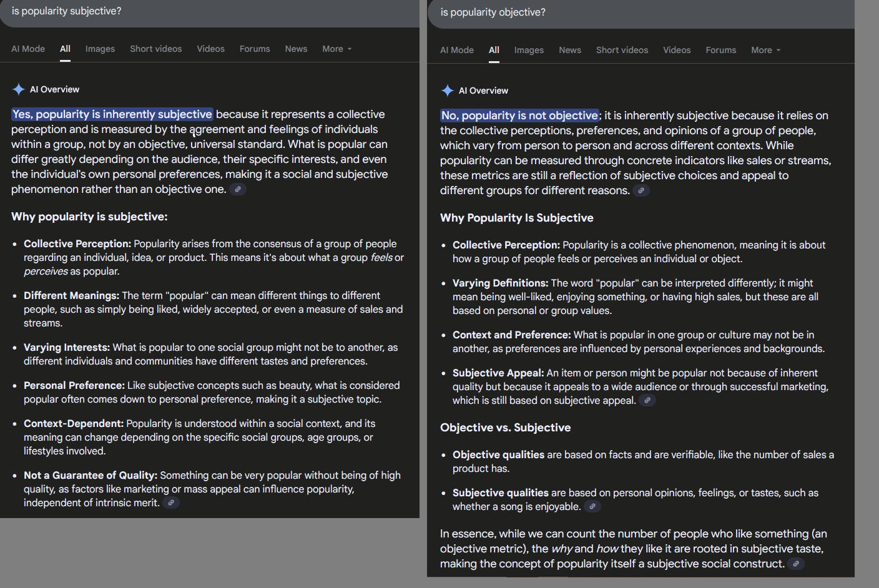Open News tab in the right search
Viewport: 879px width, 588px height.
[570, 50]
